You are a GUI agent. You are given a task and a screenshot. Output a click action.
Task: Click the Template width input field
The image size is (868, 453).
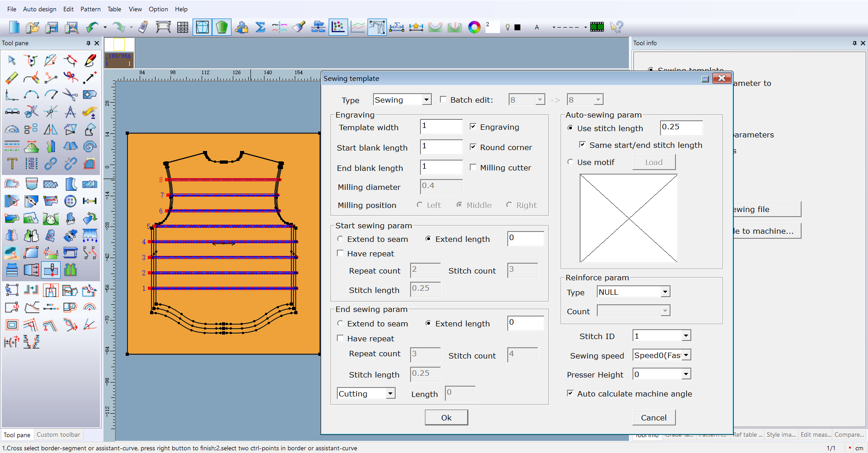point(441,127)
